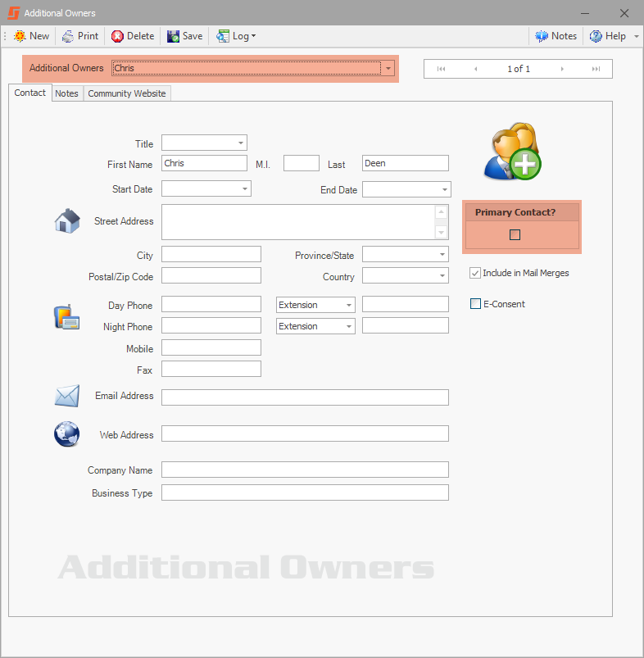Click the Fax field
Image resolution: width=644 pixels, height=658 pixels.
pos(211,369)
